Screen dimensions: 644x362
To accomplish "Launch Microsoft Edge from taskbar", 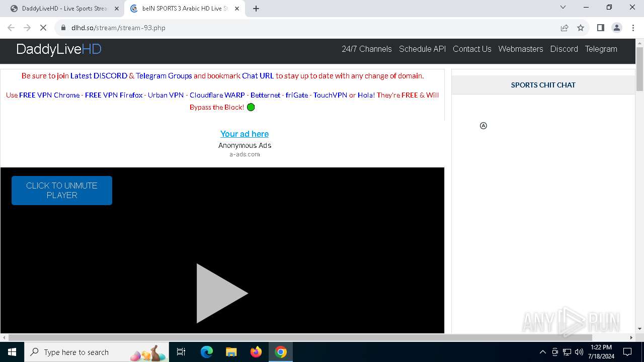I will (x=207, y=352).
